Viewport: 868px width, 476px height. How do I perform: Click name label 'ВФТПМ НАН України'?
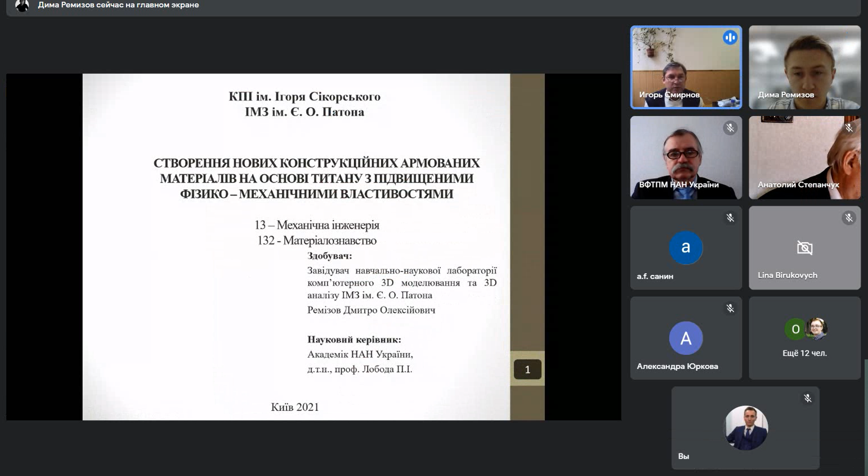pos(678,185)
